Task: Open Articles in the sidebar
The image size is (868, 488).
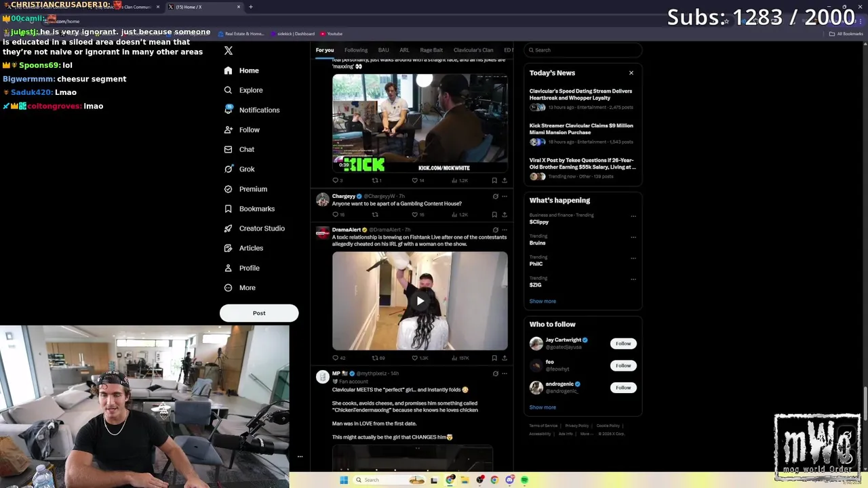Action: [x=243, y=248]
